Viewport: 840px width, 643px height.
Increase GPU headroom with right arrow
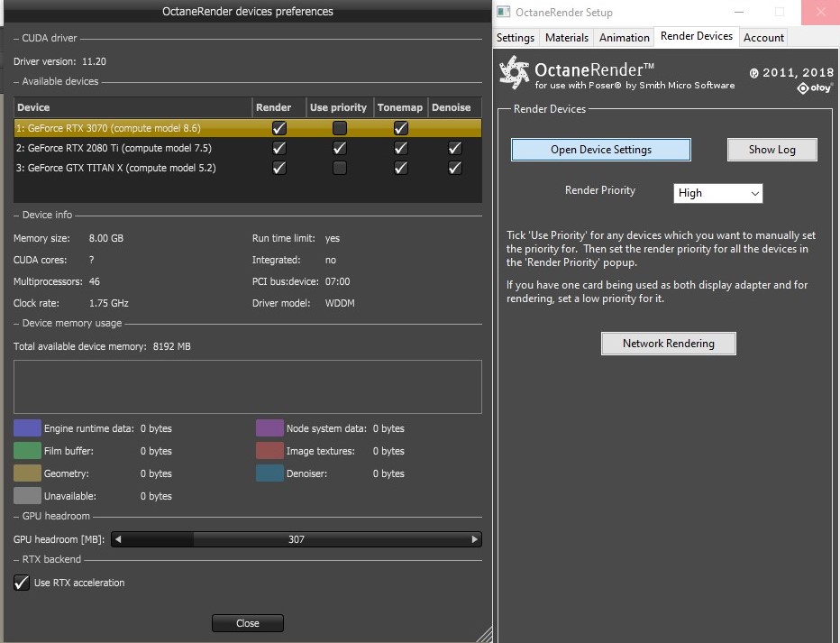click(x=475, y=539)
